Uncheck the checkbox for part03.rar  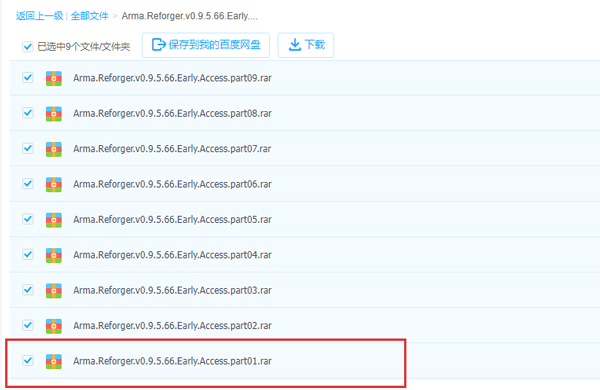tap(28, 290)
